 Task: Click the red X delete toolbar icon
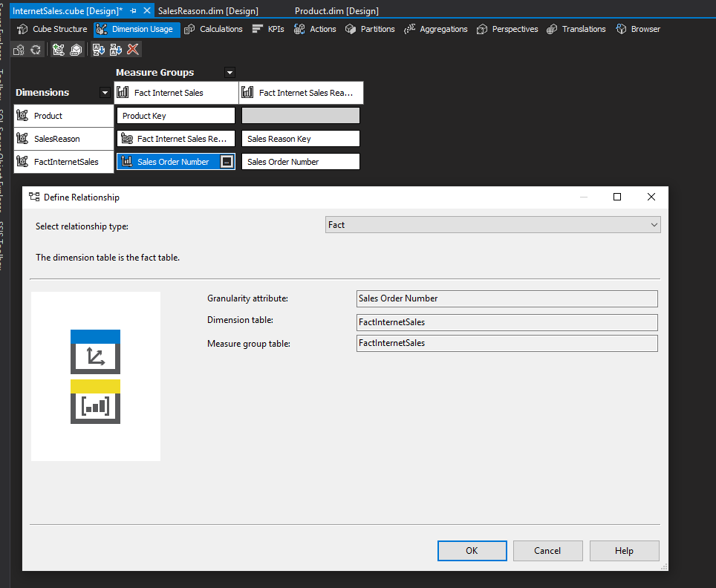133,50
